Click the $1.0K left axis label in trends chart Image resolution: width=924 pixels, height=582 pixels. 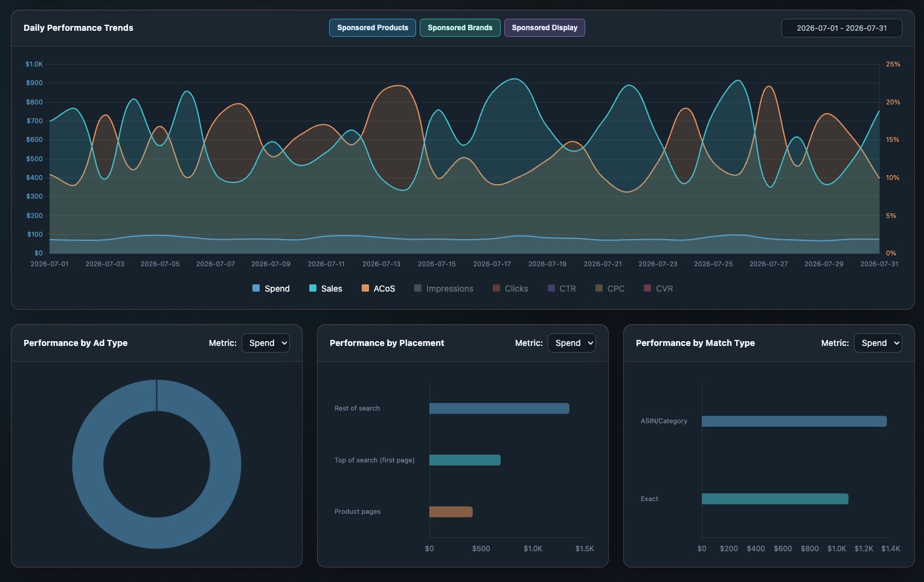coord(34,64)
